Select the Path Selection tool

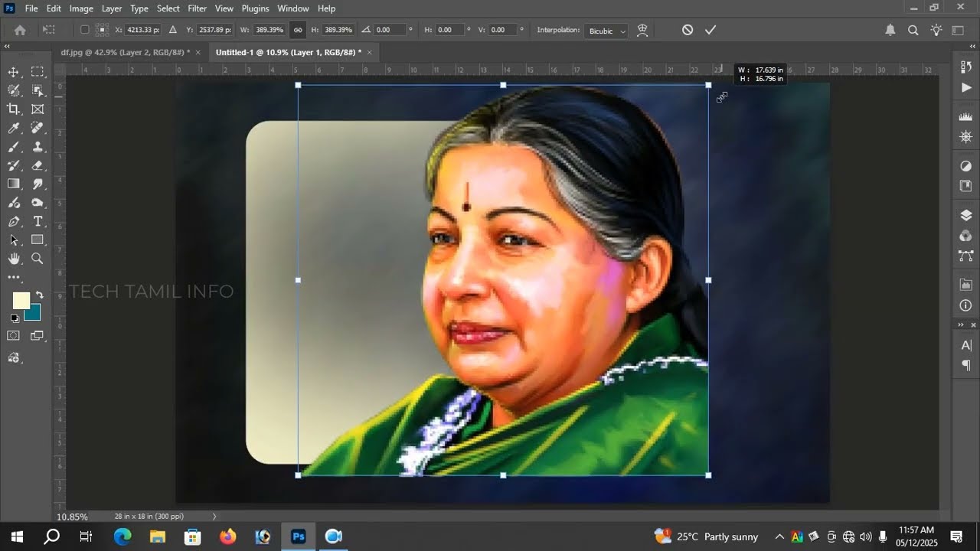click(x=14, y=240)
